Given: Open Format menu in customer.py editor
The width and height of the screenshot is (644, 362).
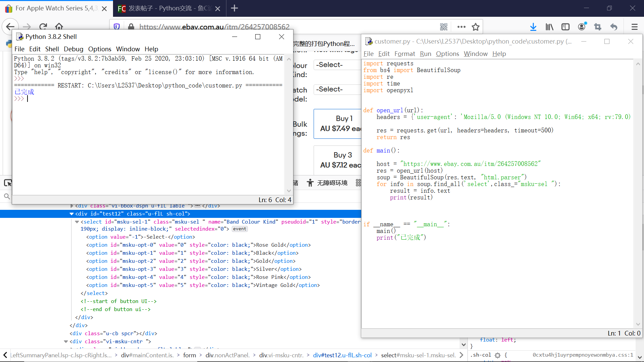Looking at the screenshot, I should click(x=405, y=54).
